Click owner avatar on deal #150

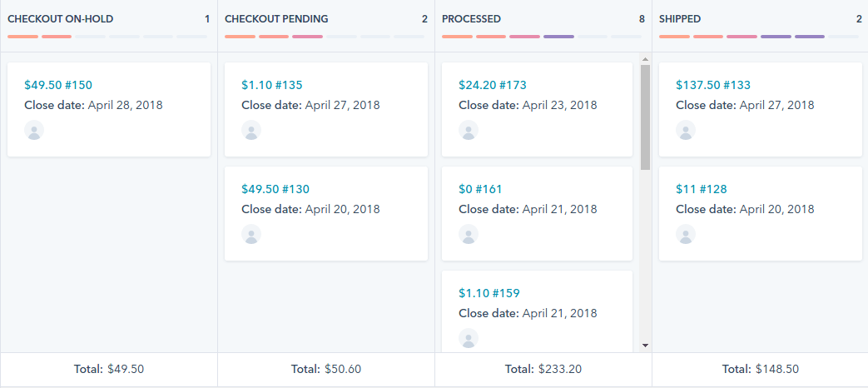click(x=34, y=131)
